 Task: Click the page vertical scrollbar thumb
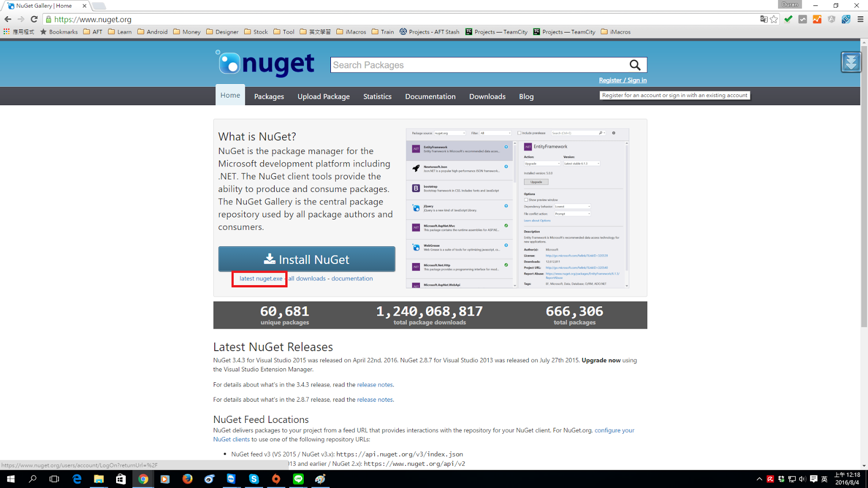(864, 186)
